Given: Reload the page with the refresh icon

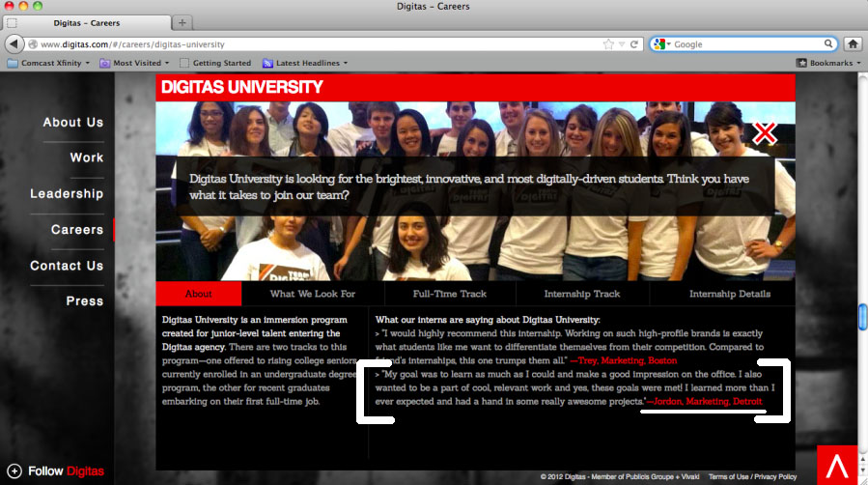Looking at the screenshot, I should click(x=634, y=44).
